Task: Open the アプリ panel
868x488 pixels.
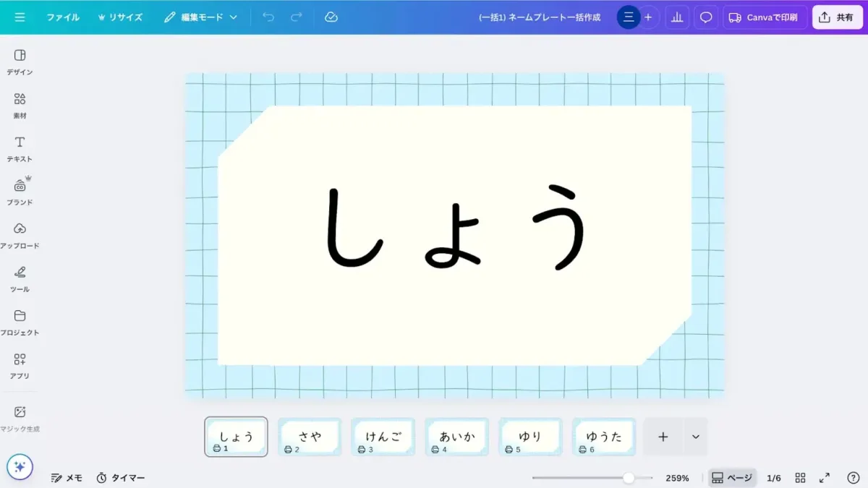Action: 20,367
